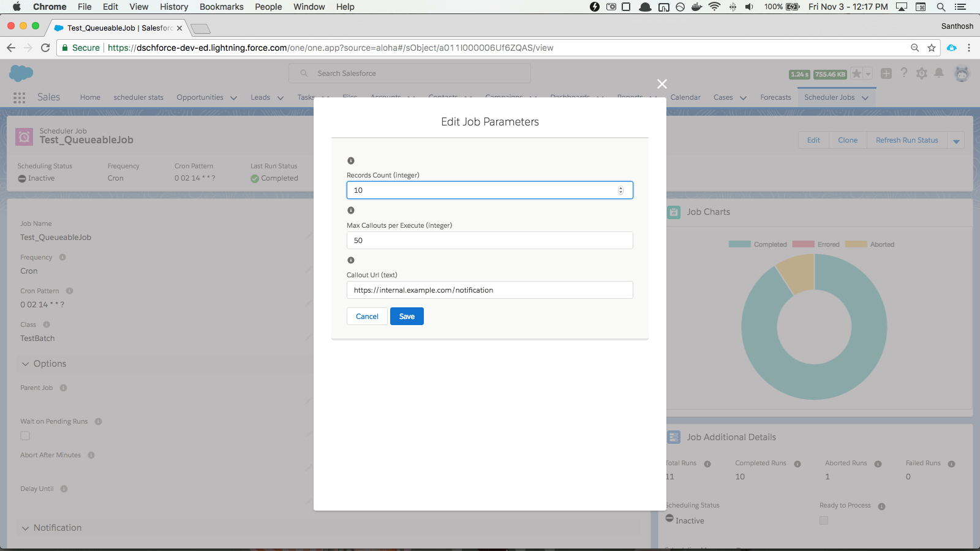Click the Save button
The image size is (980, 551).
click(x=407, y=317)
